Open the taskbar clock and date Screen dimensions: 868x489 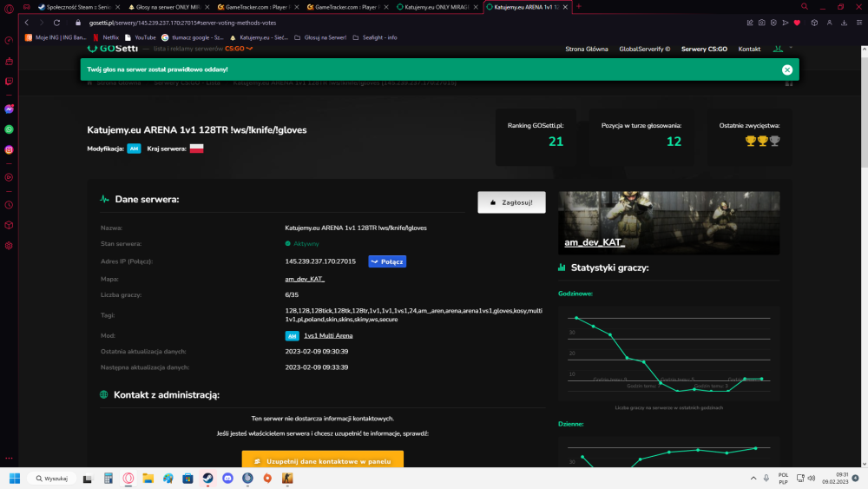coord(835,479)
